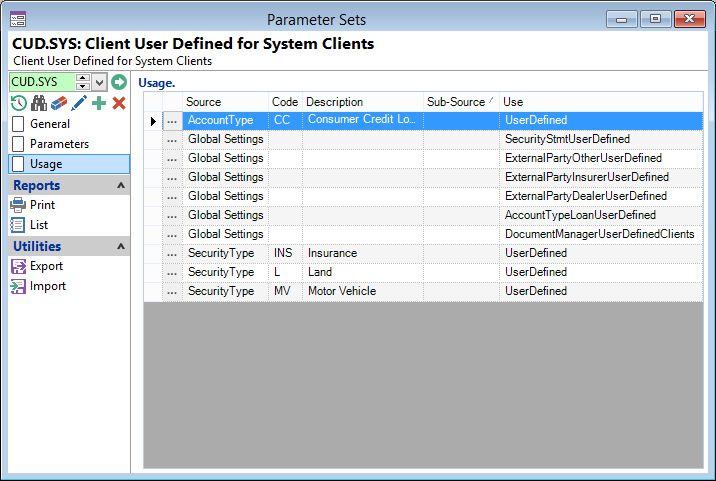716x481 pixels.
Task: Step to next code with down spinner
Action: [83, 86]
